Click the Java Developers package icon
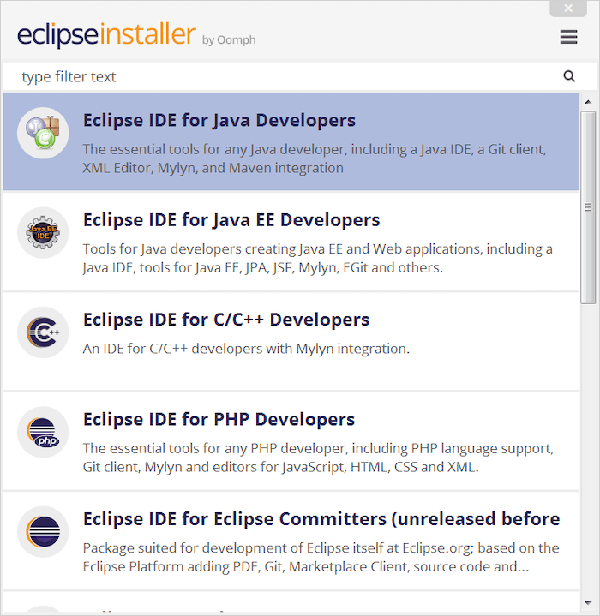The image size is (600, 616). (43, 133)
